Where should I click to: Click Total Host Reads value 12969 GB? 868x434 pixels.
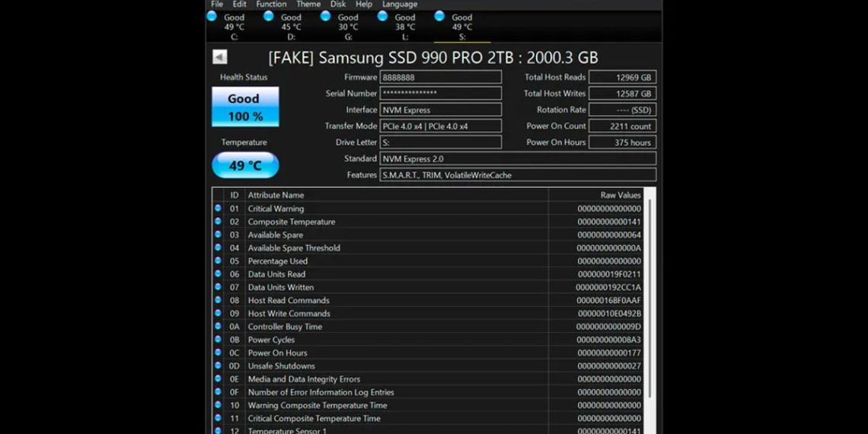pos(623,78)
